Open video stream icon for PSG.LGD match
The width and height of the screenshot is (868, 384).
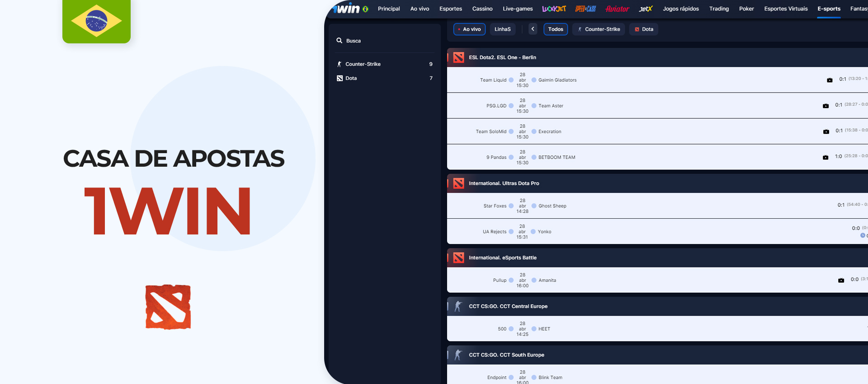(826, 106)
